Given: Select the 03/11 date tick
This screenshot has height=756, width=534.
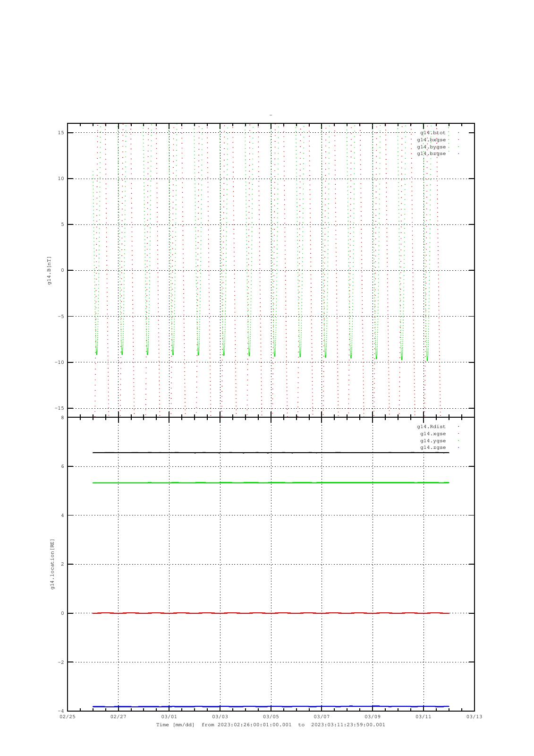Looking at the screenshot, I should pos(424,717).
